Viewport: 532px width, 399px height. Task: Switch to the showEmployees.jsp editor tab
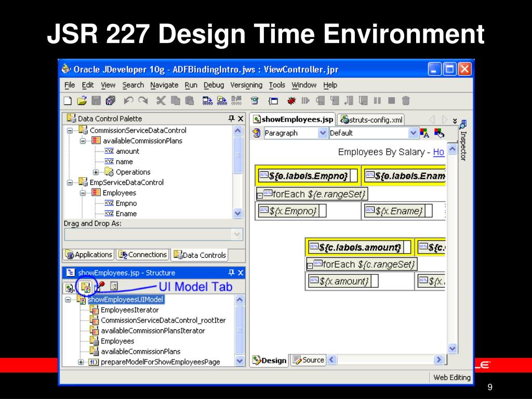pyautogui.click(x=294, y=119)
